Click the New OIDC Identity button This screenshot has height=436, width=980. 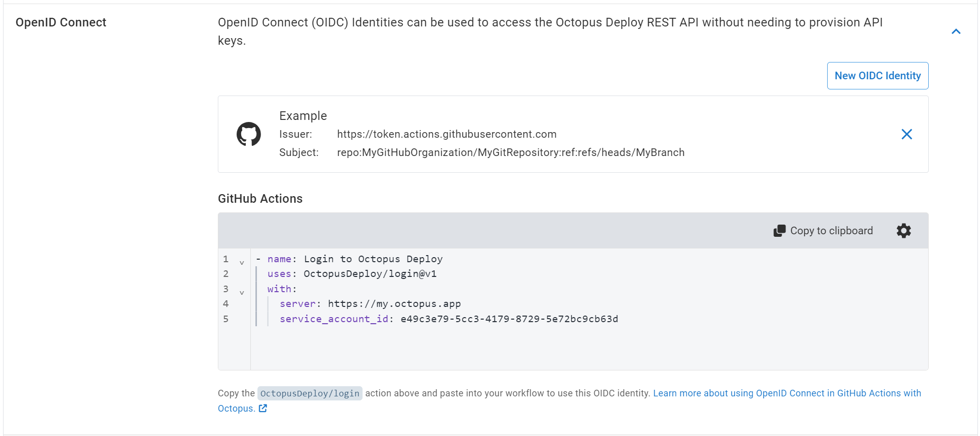(877, 76)
